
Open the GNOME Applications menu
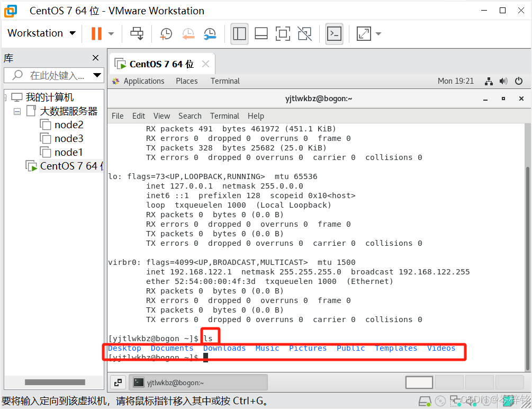pyautogui.click(x=144, y=81)
